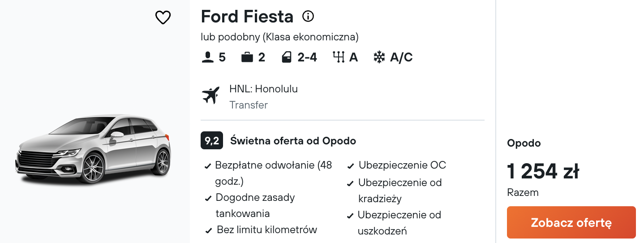Click Zobacz ofertę button
Screen dimensions: 644x243
571,222
